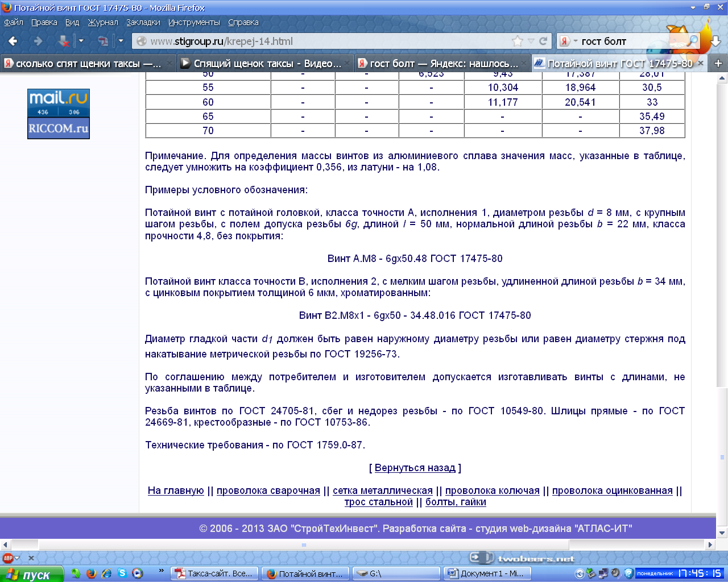The height and width of the screenshot is (582, 728).
Task: Click the Пуск start button
Action: coord(32,574)
